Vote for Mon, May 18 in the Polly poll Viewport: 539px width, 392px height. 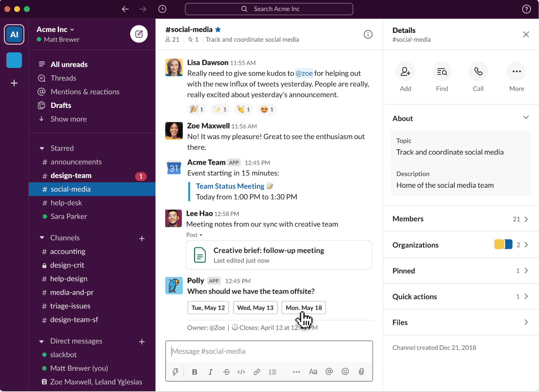[x=304, y=308]
